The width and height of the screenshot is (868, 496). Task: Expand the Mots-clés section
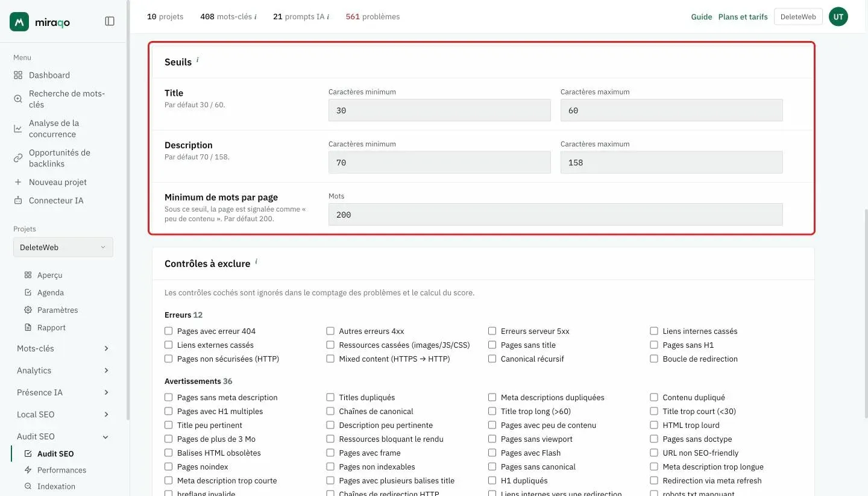63,348
